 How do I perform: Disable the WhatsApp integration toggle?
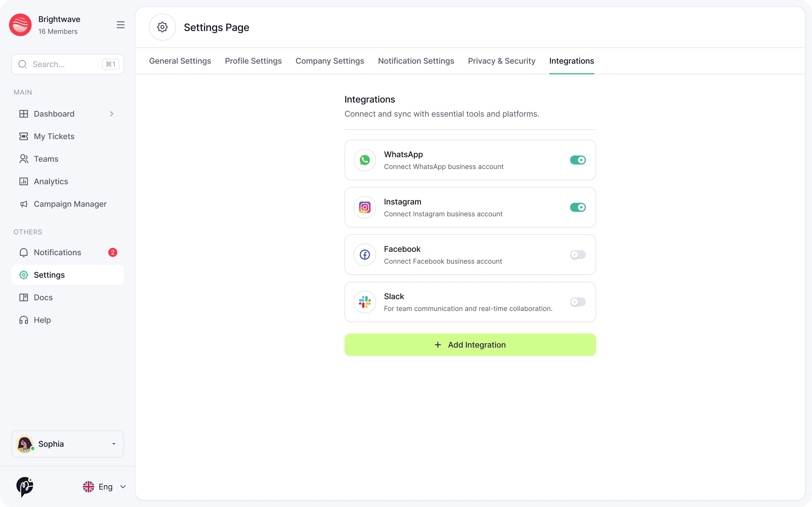point(577,160)
